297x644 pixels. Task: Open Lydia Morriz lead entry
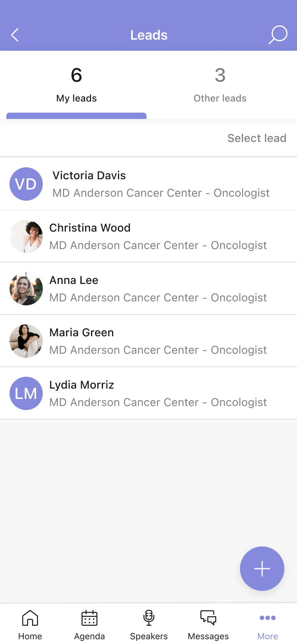tap(148, 393)
